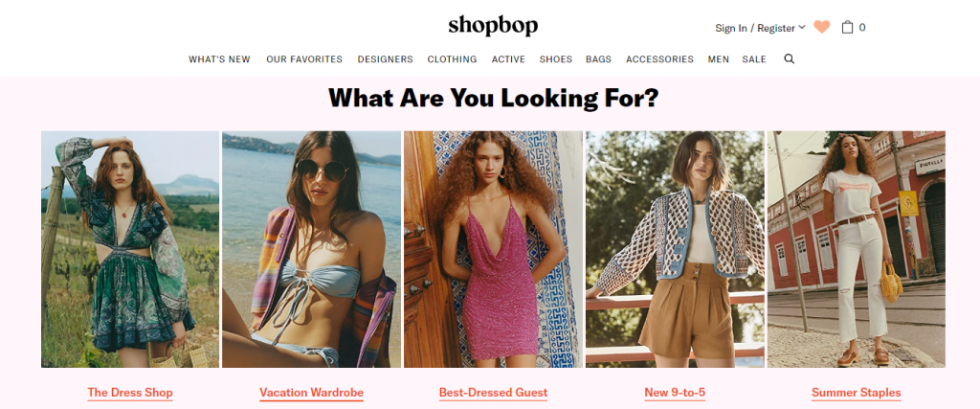Open the Designers menu
Image resolution: width=980 pixels, height=409 pixels.
[x=385, y=59]
